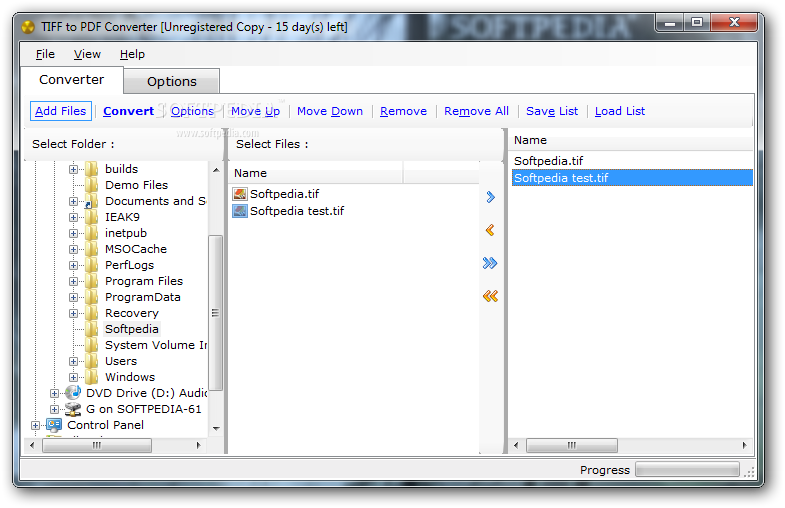Open the Help menu

132,54
